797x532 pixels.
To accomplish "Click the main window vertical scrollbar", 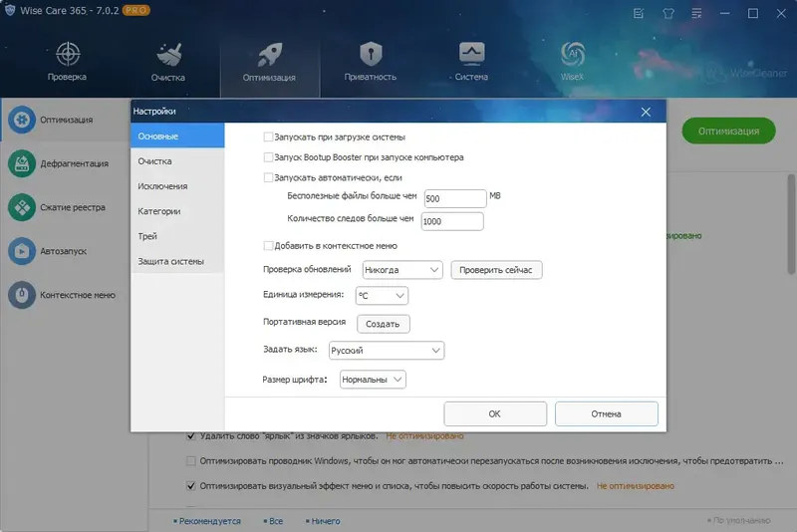I will click(791, 224).
